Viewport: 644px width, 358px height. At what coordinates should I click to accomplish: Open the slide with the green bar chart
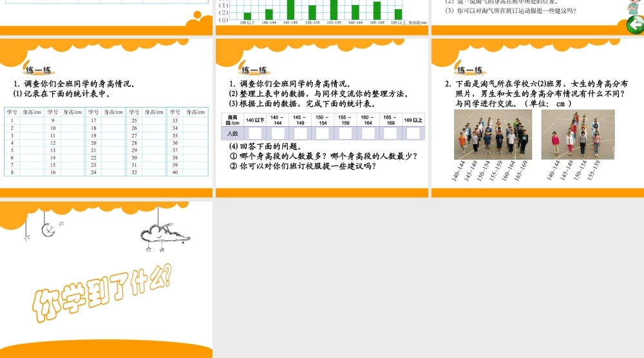322,17
